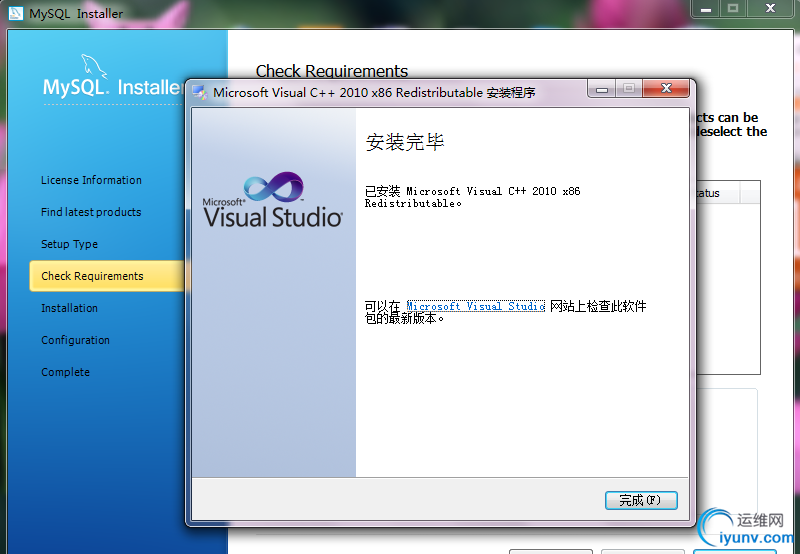Image resolution: width=800 pixels, height=554 pixels.
Task: Minimize the MySQL Installer window
Action: coord(706,9)
